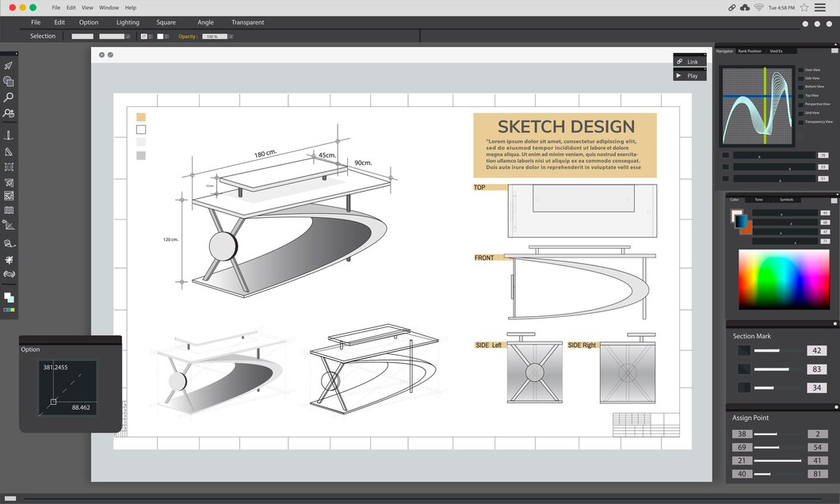Screen dimensions: 840x504
Task: Collapse the Navigator panel with its corner arrow
Action: coord(834,51)
